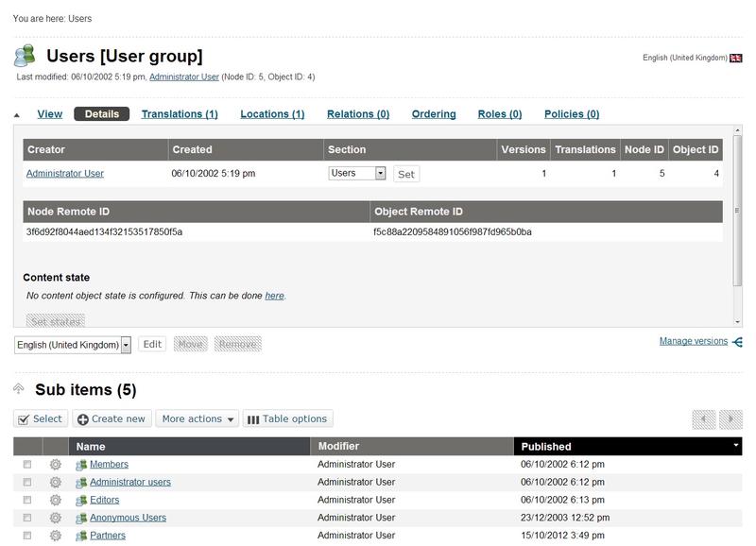Image resolution: width=756 pixels, height=546 pixels.
Task: Follow the Administrator User creator link
Action: 65,174
